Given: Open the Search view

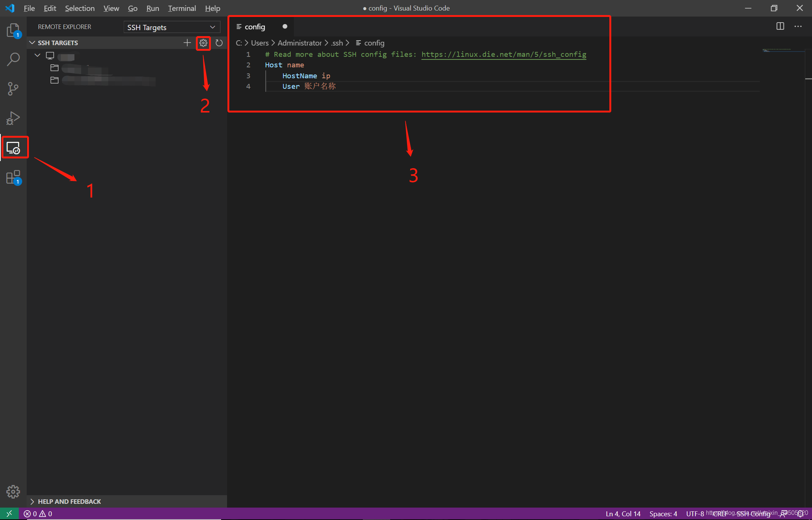Looking at the screenshot, I should click(x=13, y=59).
